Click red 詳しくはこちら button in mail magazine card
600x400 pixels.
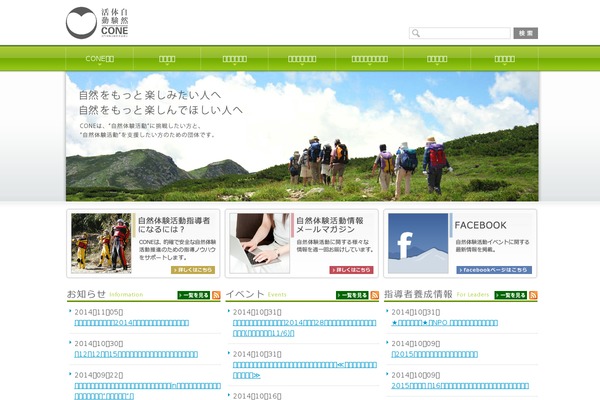coord(351,270)
